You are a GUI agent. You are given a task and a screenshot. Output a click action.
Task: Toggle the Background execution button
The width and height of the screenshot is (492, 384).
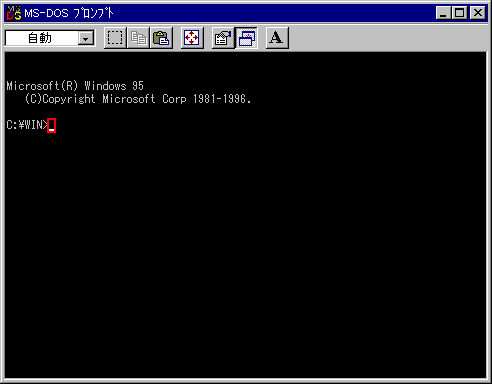tap(246, 38)
